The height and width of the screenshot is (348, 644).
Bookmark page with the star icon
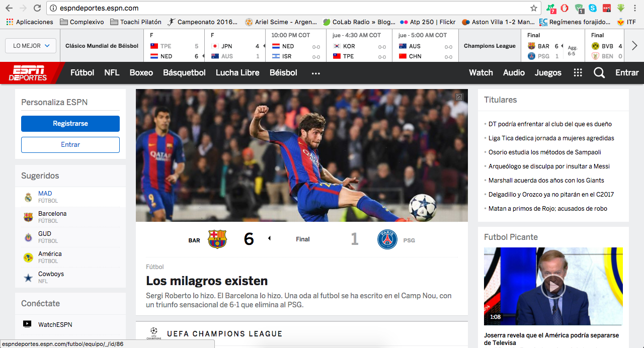point(533,8)
